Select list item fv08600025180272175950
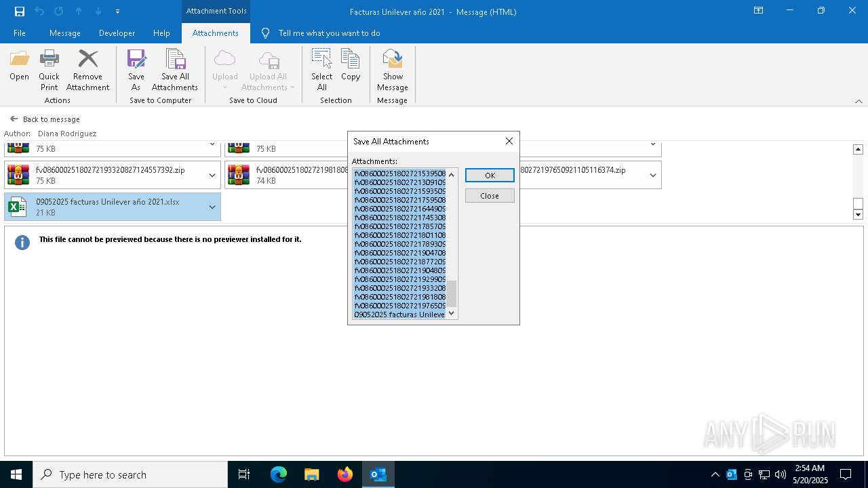This screenshot has height=488, width=868. pyautogui.click(x=400, y=200)
